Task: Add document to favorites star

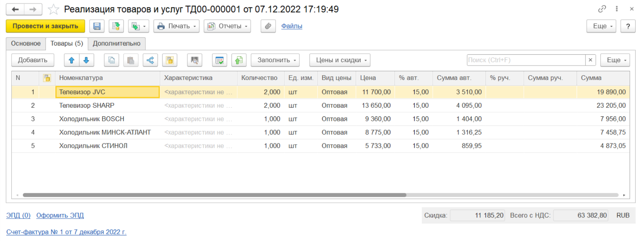Action: point(53,9)
